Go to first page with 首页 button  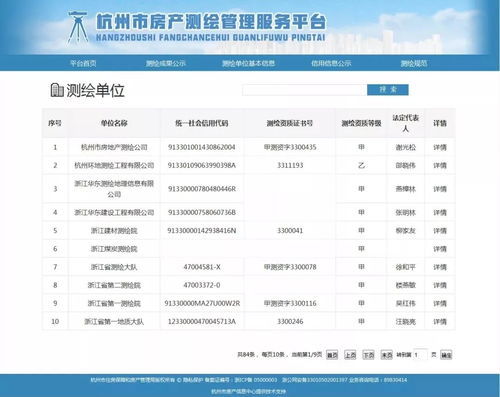click(x=332, y=355)
